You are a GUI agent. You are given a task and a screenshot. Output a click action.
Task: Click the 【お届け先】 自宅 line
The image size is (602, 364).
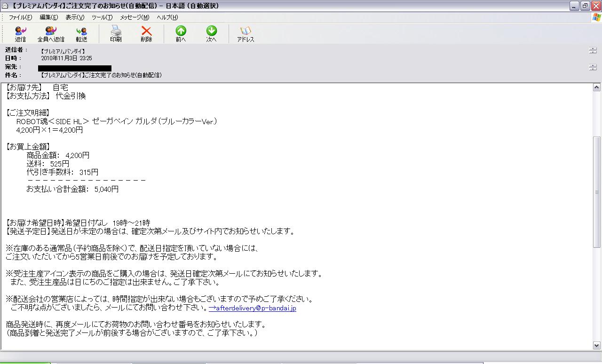coord(37,87)
